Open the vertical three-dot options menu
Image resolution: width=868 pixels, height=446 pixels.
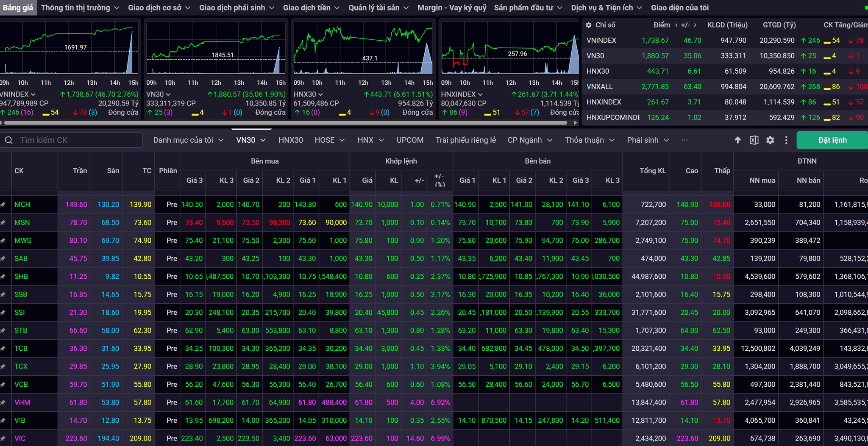pos(786,140)
